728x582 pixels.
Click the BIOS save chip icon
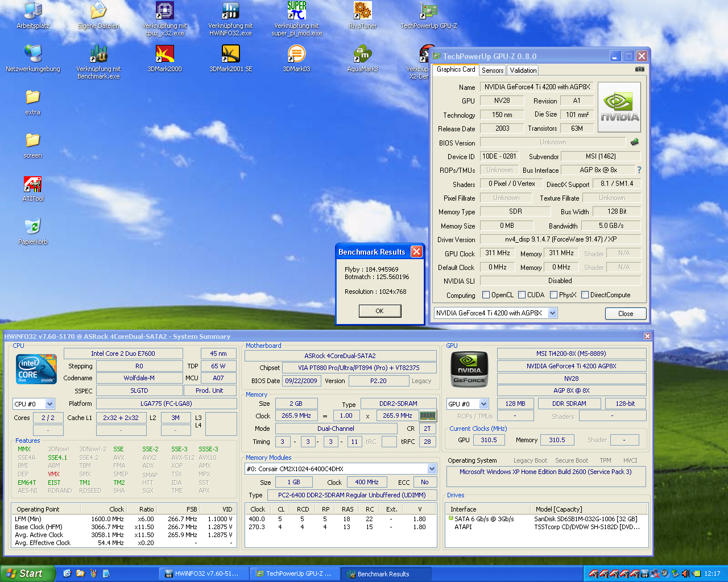[x=635, y=142]
